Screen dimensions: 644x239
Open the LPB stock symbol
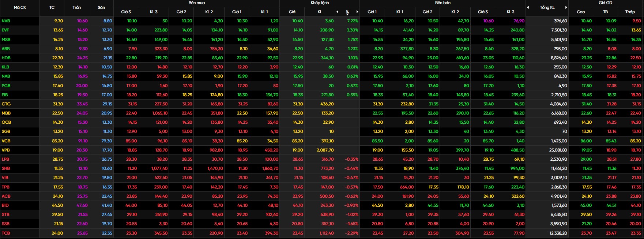[x=5, y=159]
